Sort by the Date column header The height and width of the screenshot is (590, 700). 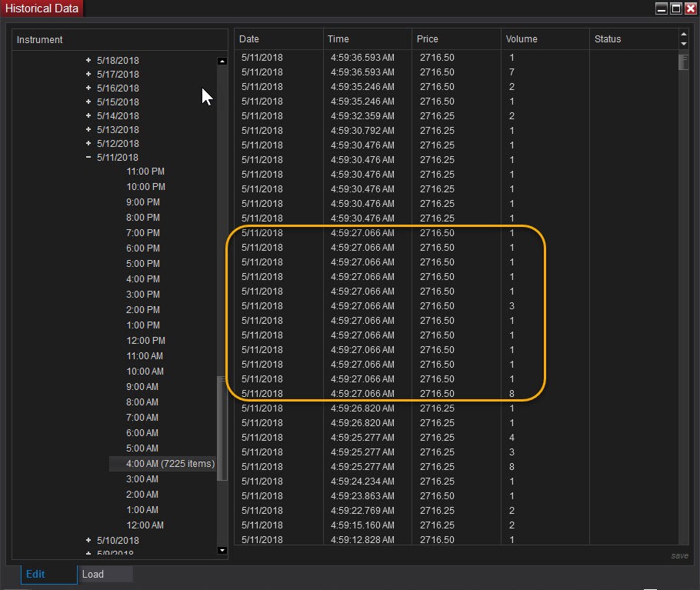coord(278,39)
